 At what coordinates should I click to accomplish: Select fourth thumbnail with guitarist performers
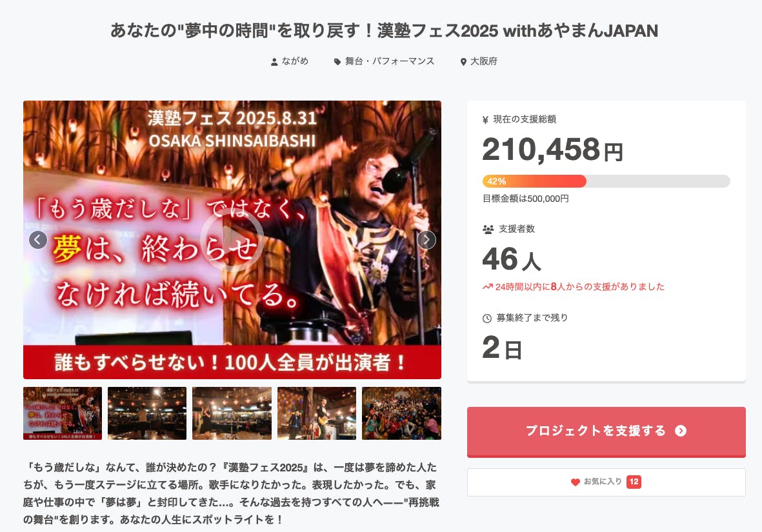tap(317, 413)
